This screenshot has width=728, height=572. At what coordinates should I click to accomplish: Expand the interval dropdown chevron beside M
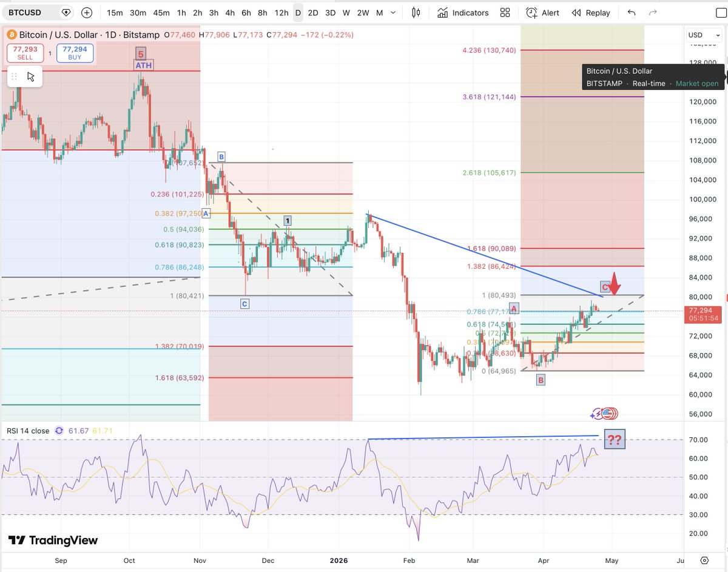pos(393,12)
